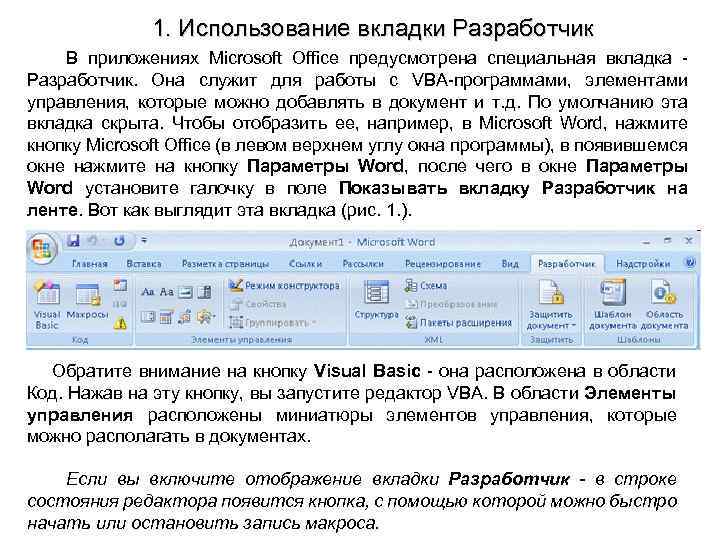Click the Область документа button
720x540 pixels.
[x=664, y=304]
